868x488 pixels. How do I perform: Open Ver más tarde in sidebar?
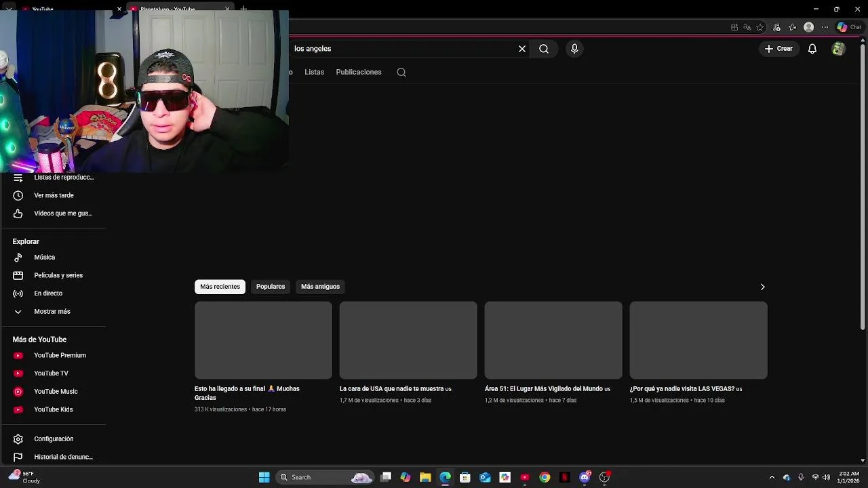(54, 195)
